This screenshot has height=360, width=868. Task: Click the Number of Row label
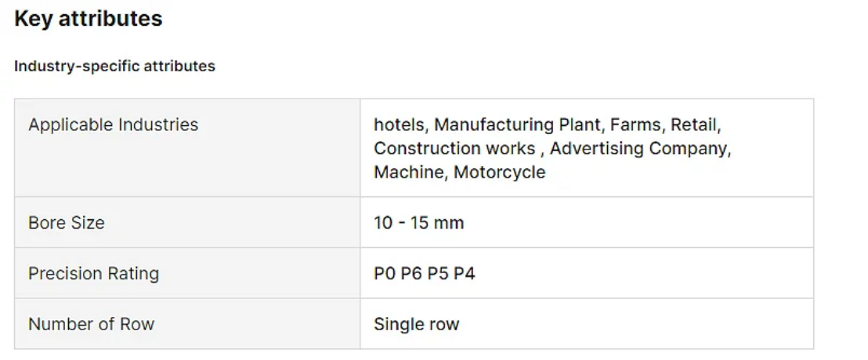pyautogui.click(x=92, y=324)
